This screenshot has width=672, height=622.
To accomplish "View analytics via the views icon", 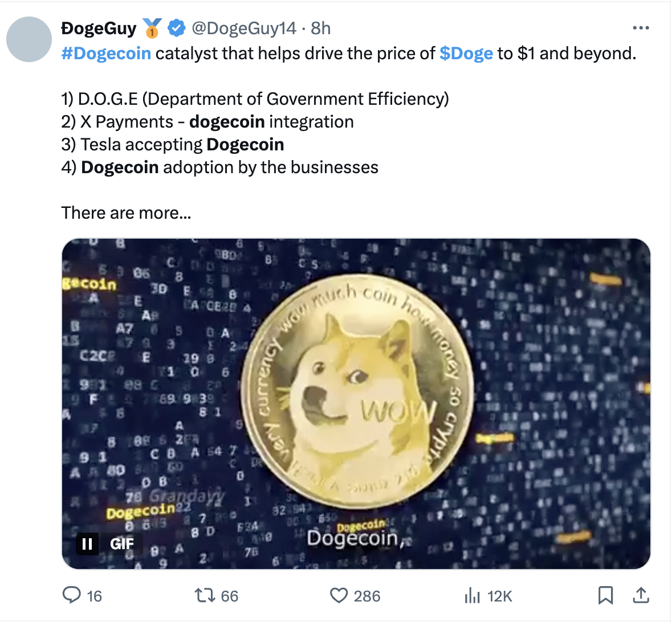I will coord(473,596).
